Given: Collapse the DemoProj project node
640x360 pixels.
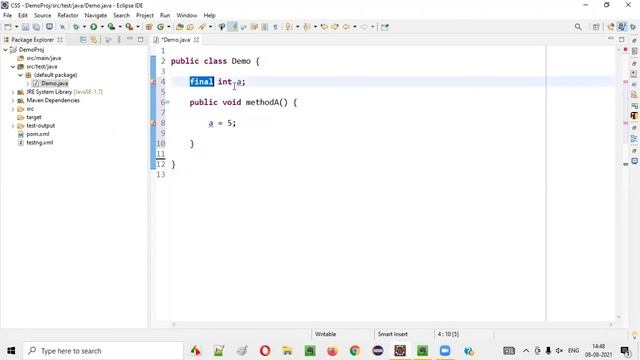Looking at the screenshot, I should coord(5,50).
